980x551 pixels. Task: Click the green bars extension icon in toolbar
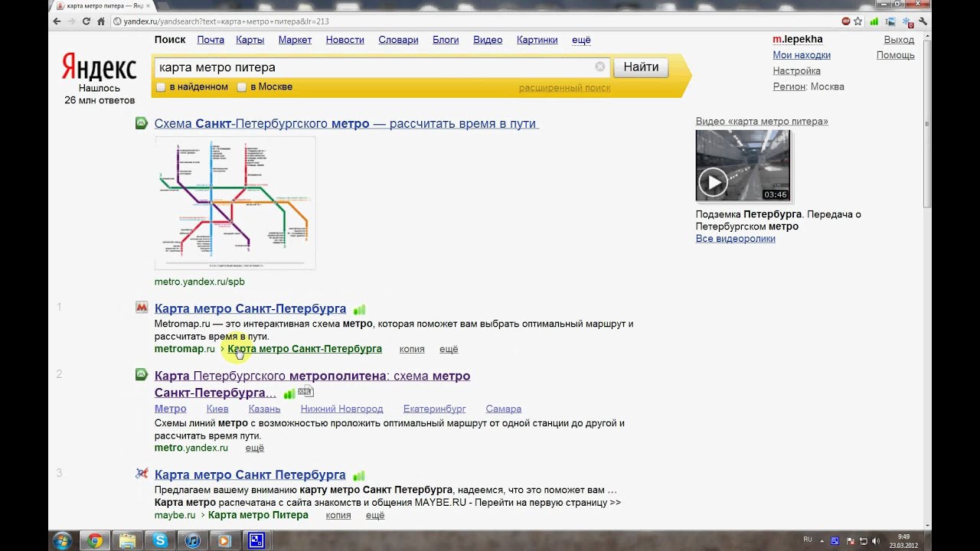coord(876,21)
